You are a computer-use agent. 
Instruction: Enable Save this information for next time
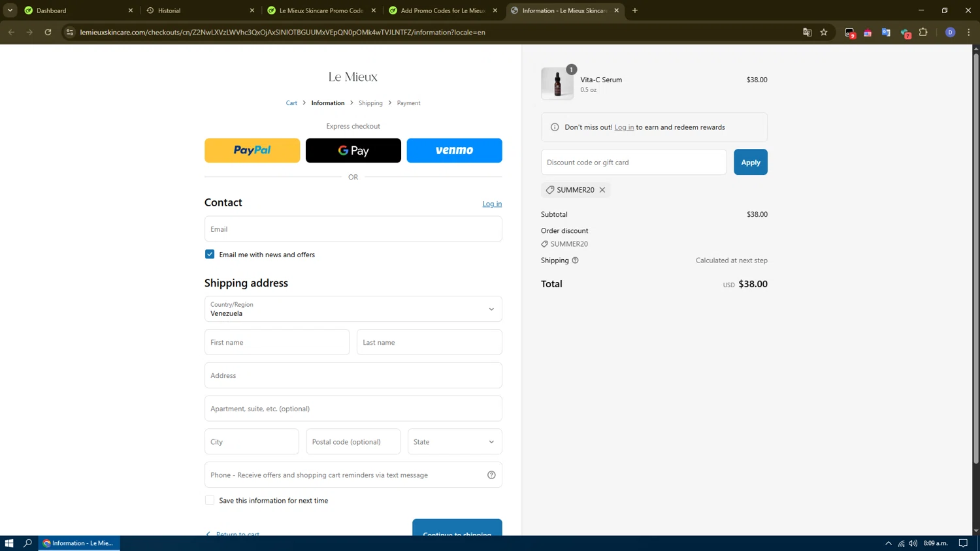(x=210, y=500)
